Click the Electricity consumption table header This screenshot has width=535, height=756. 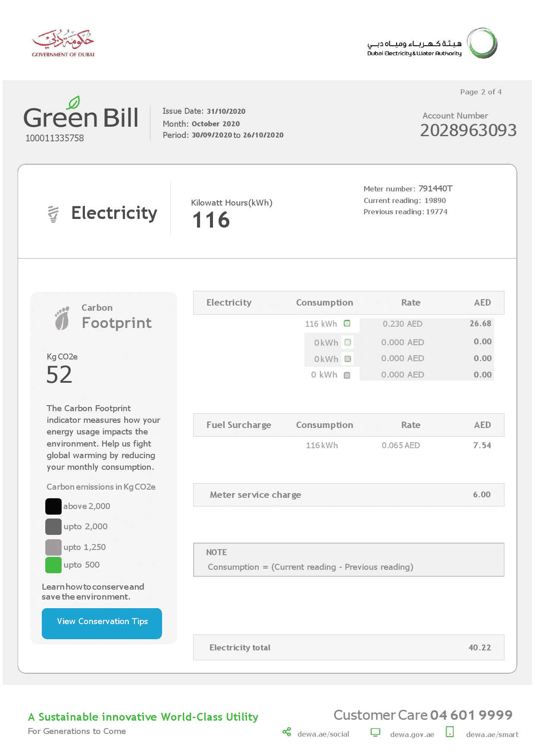click(x=348, y=303)
